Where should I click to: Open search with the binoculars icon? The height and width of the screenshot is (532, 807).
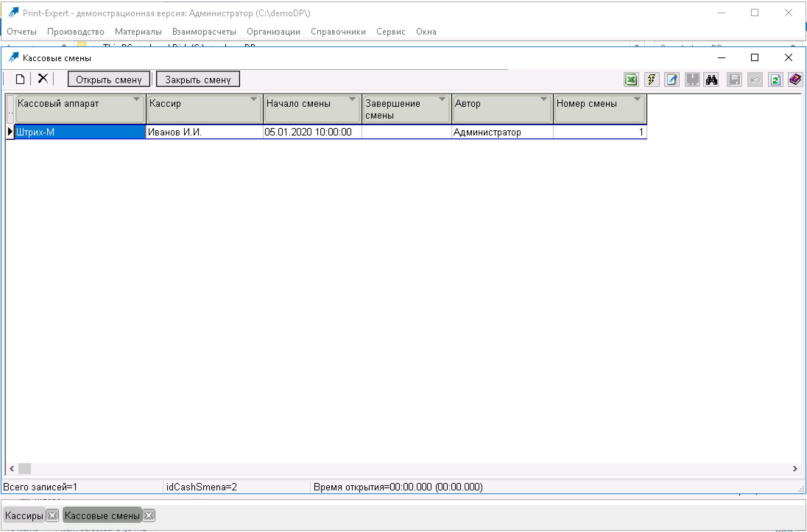coord(711,80)
